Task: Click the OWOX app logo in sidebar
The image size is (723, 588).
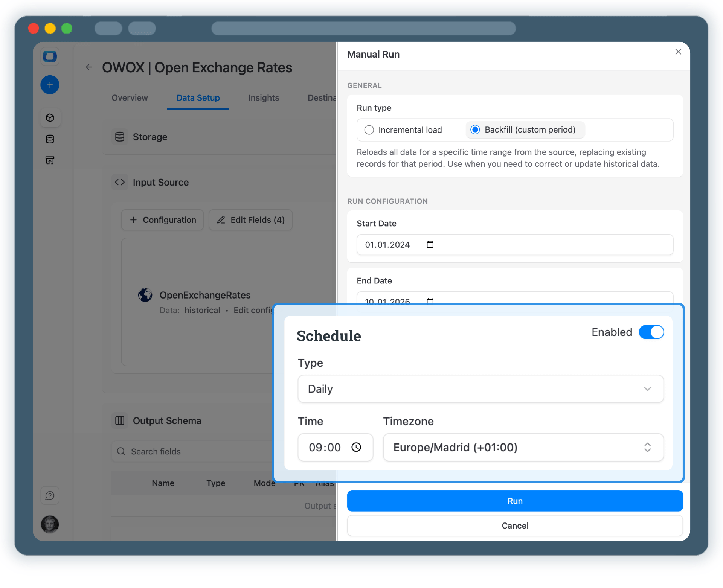Action: coord(50,56)
